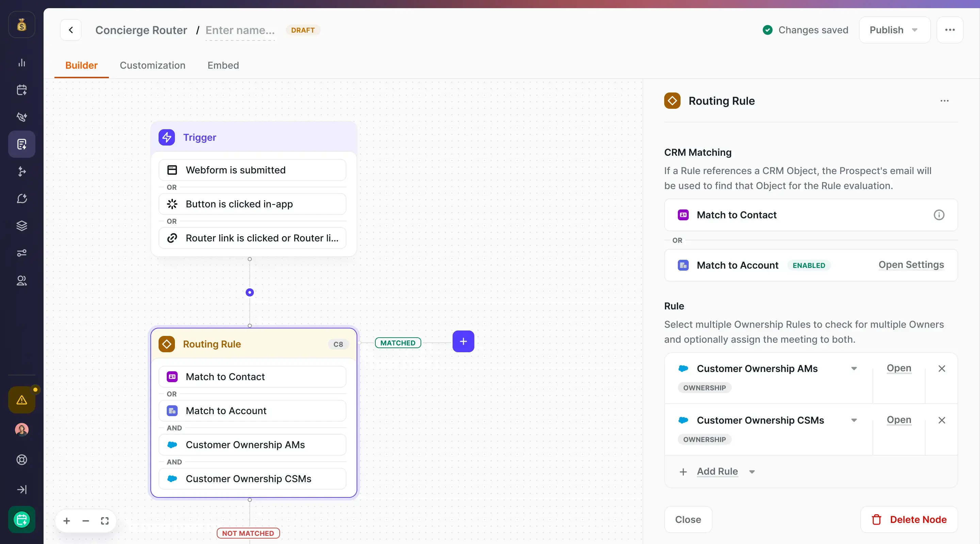
Task: Click the analytics bar chart sidebar icon
Action: (x=22, y=63)
